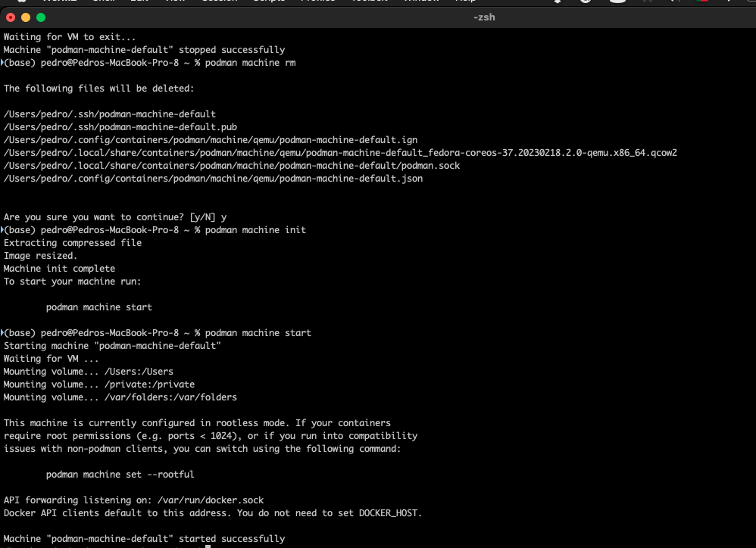Click the 'Mounting volume... /private:/private' line
Screen dimensions: 756x548
(98, 385)
